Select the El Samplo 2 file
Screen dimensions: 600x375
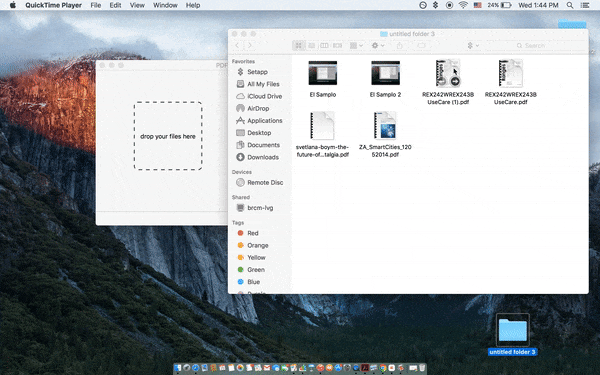(x=385, y=79)
